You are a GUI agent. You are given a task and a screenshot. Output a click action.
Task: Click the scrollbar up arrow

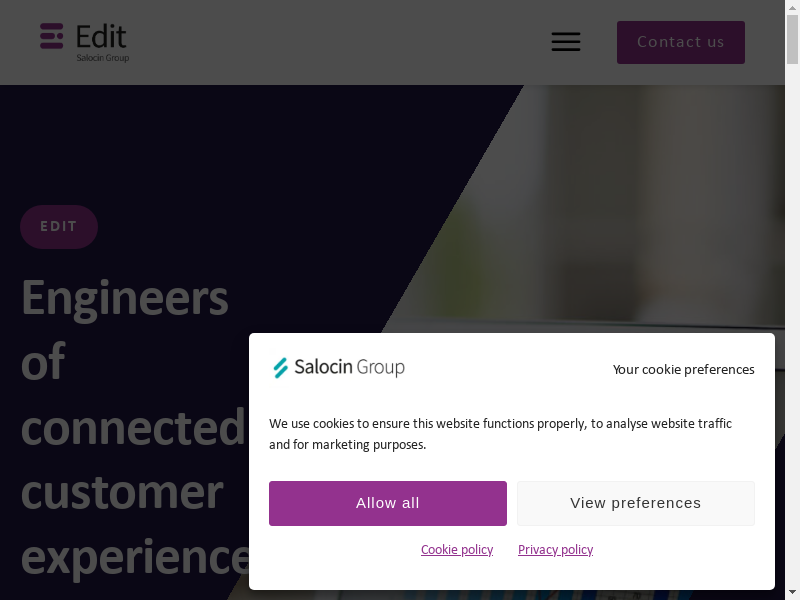792,7
